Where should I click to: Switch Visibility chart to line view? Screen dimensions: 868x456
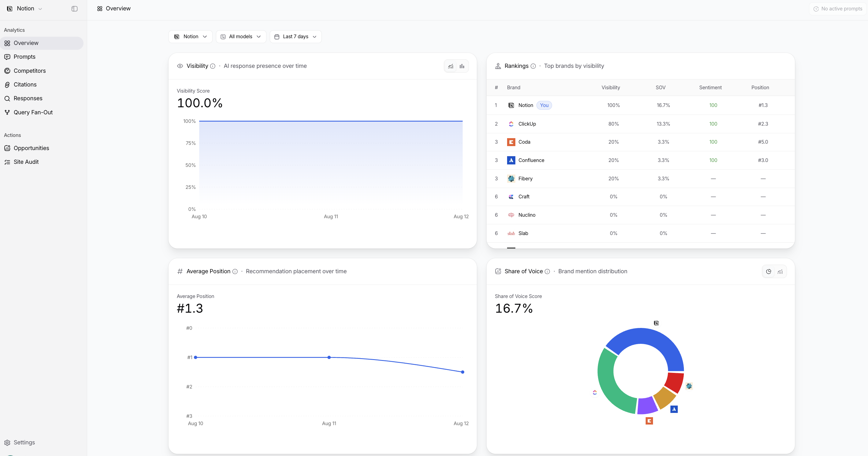coord(451,66)
